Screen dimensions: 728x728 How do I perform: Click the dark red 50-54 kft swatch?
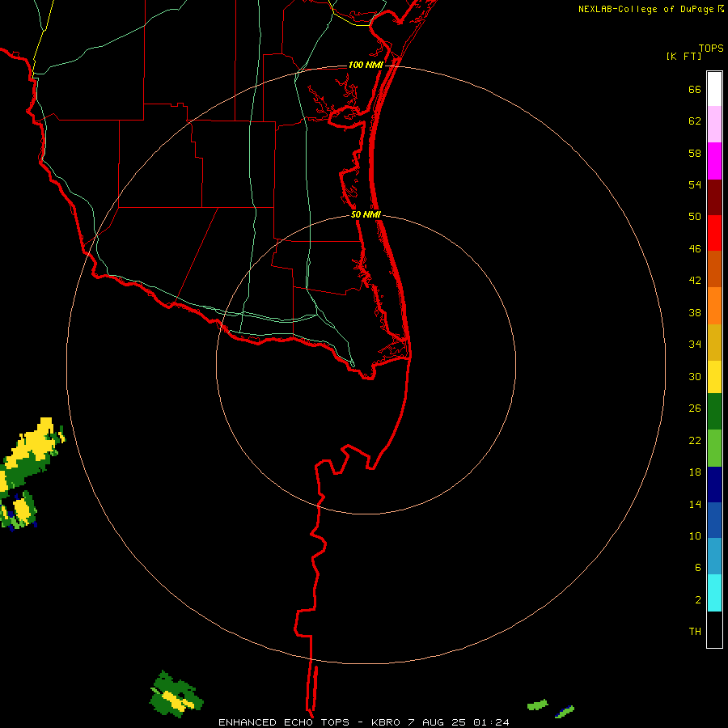pos(714,197)
